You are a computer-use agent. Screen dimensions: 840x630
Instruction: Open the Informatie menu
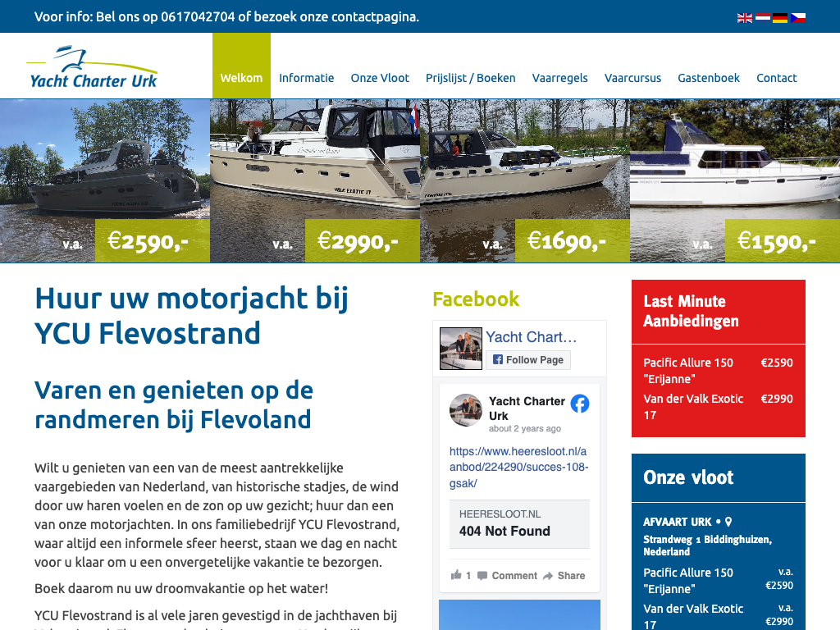click(x=306, y=78)
